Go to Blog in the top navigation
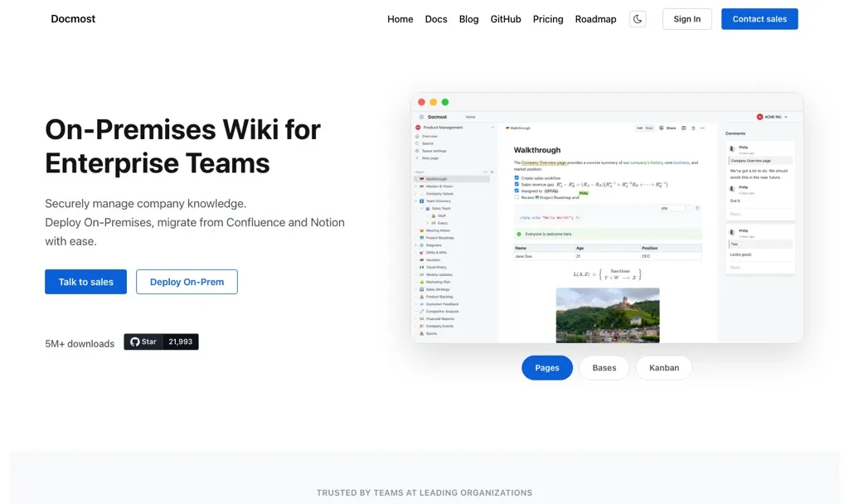The height and width of the screenshot is (504, 849). point(469,19)
